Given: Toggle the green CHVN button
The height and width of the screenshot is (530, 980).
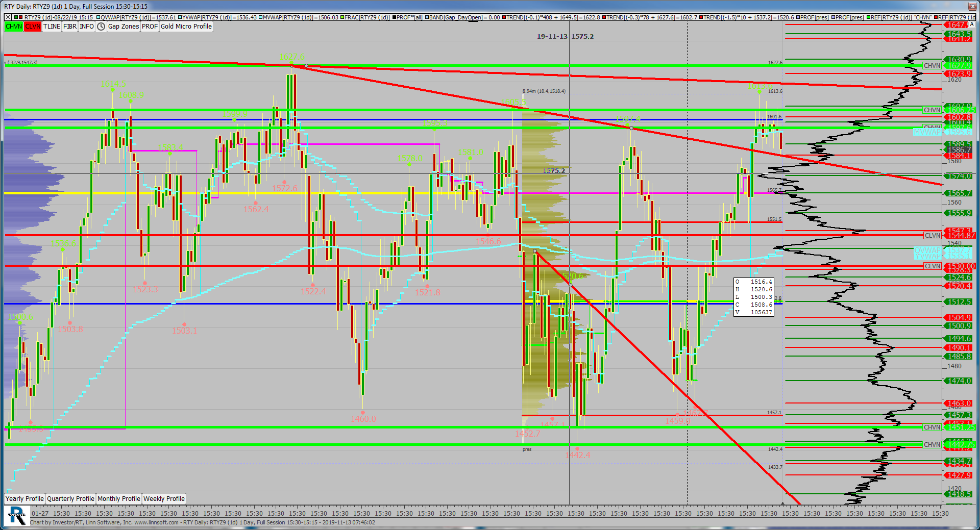Looking at the screenshot, I should [14, 27].
